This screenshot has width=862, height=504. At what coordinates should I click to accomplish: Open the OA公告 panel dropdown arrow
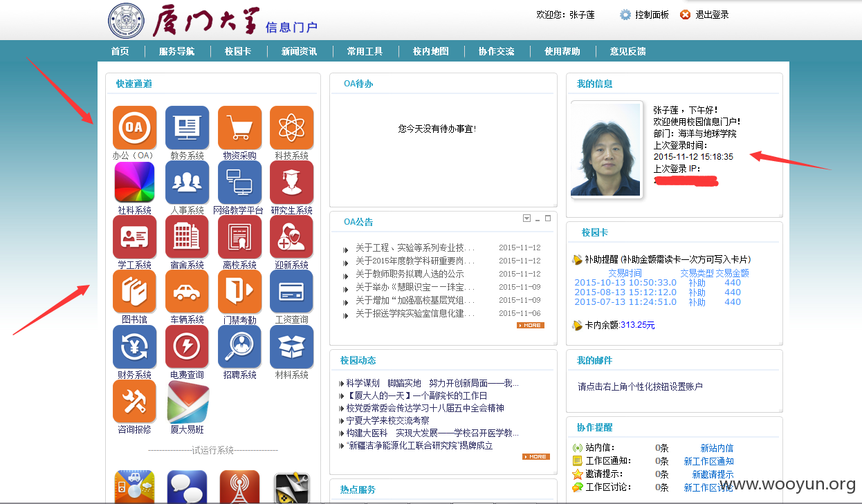click(x=526, y=218)
